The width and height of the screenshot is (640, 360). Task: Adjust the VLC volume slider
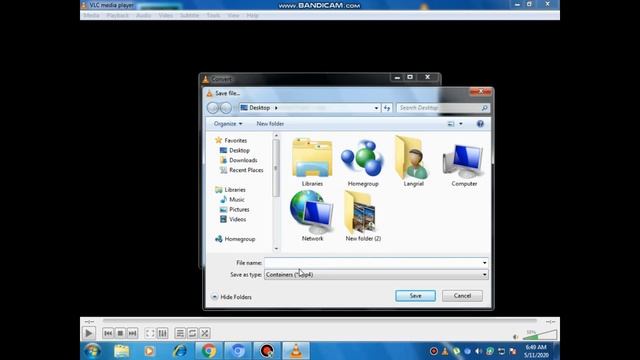(540, 336)
